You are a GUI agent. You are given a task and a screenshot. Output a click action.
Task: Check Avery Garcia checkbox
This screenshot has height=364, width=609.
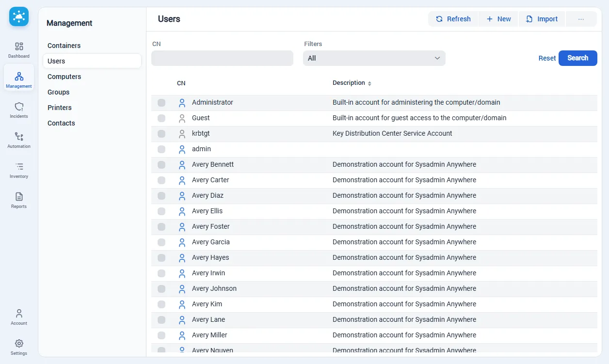161,242
